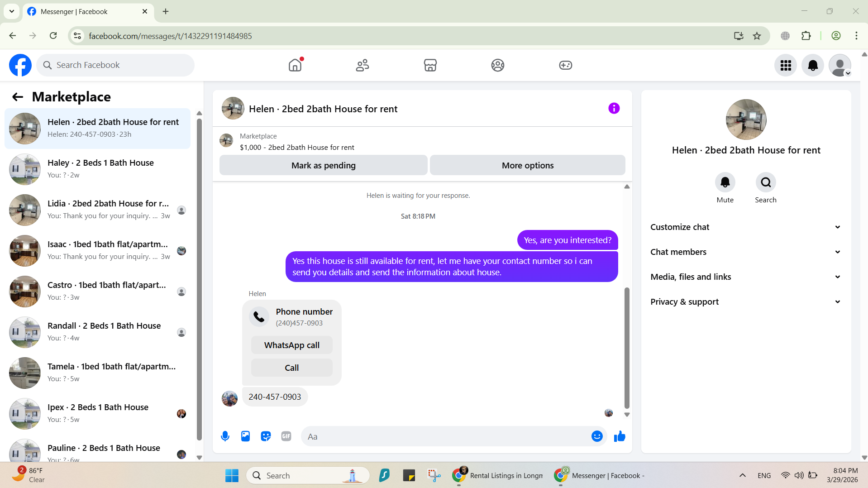Choose a GIF
The width and height of the screenshot is (868, 488).
(286, 436)
